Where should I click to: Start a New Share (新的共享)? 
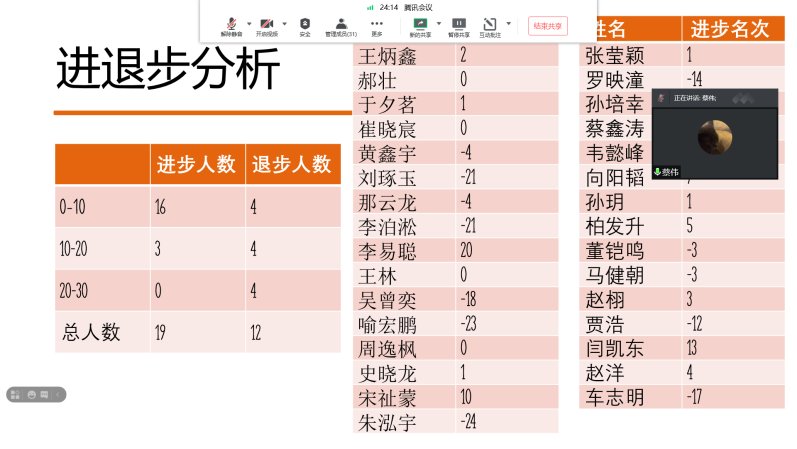pos(420,25)
